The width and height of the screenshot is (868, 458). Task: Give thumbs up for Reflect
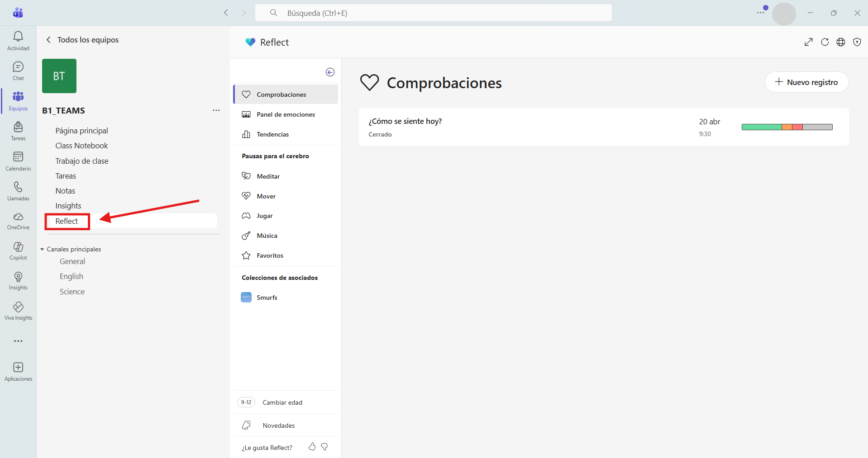(312, 447)
